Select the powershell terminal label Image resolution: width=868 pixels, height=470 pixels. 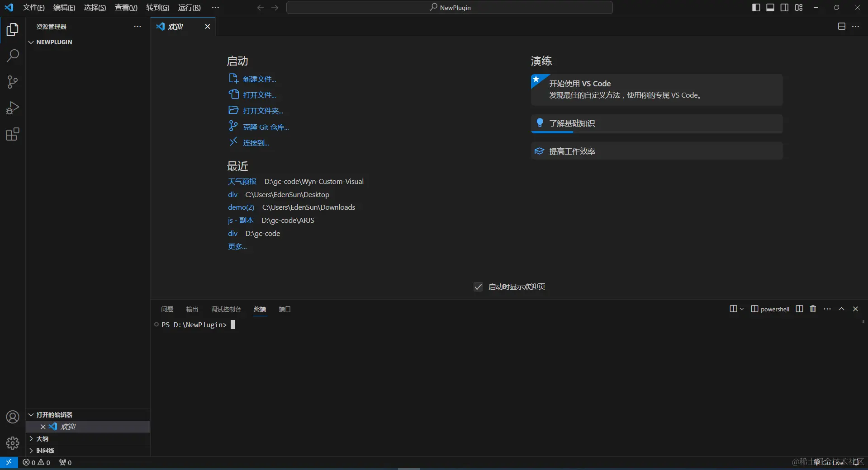[770, 309]
